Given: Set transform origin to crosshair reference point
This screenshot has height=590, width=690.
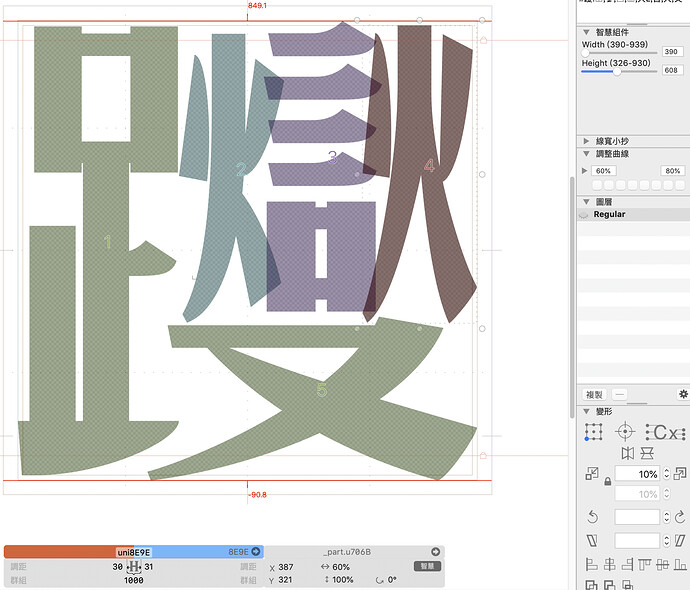Looking at the screenshot, I should tap(625, 432).
